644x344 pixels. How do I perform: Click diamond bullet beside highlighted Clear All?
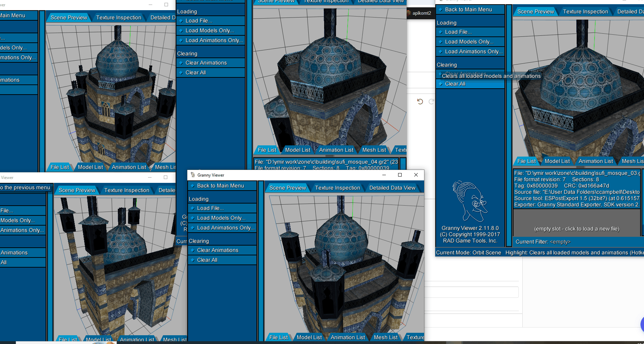tap(441, 84)
